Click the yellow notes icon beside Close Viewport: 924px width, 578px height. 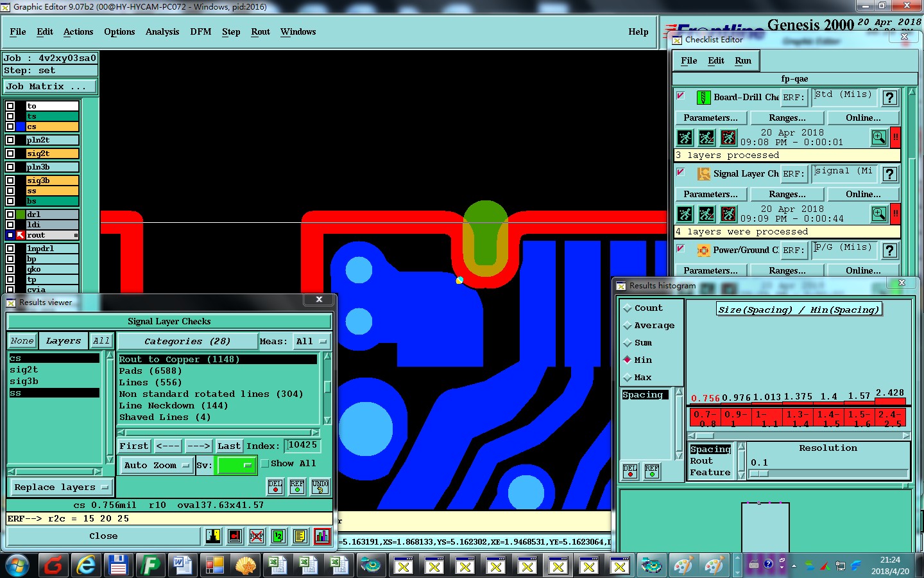(x=300, y=536)
